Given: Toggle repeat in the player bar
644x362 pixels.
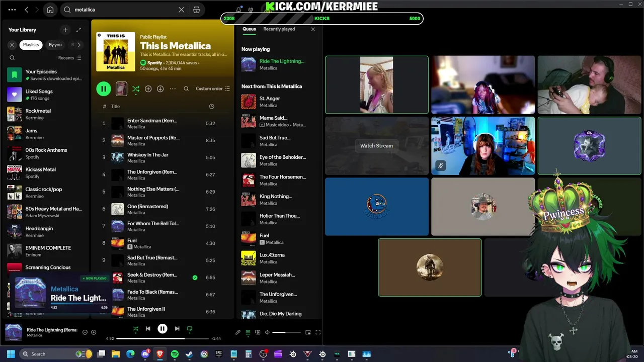Looking at the screenshot, I should (x=190, y=329).
